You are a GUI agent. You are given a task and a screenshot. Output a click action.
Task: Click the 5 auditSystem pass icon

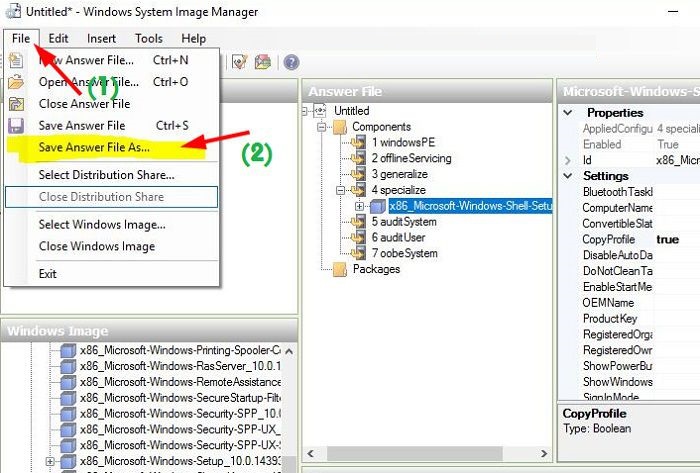pos(358,222)
